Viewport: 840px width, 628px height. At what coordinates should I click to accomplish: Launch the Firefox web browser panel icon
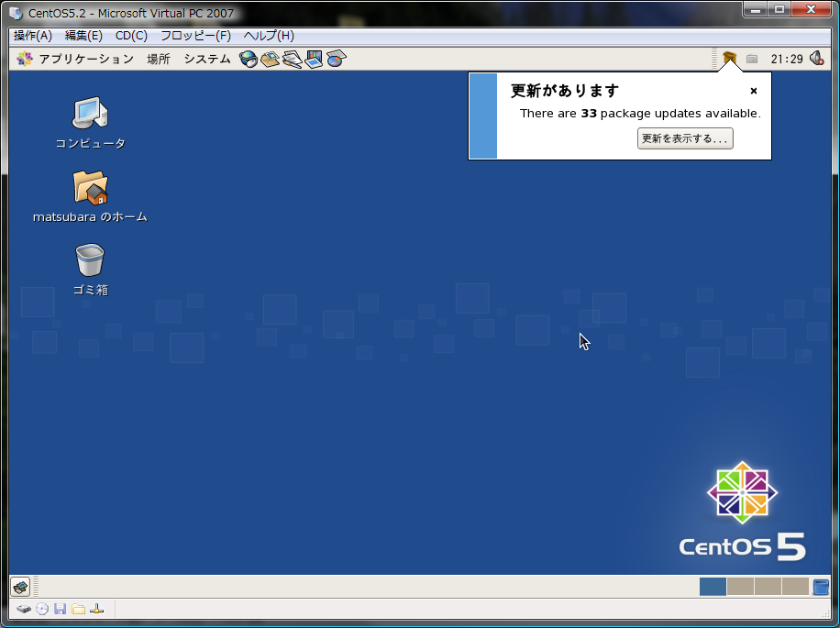(249, 59)
